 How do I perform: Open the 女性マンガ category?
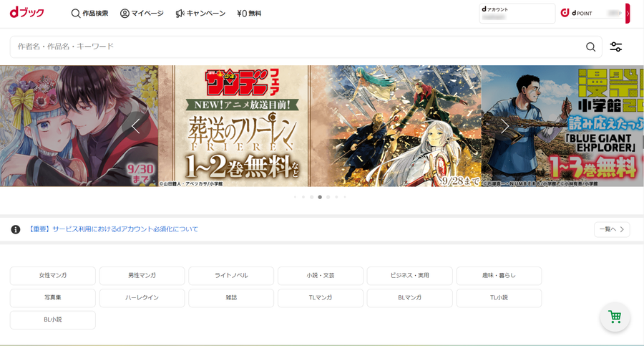click(x=52, y=276)
